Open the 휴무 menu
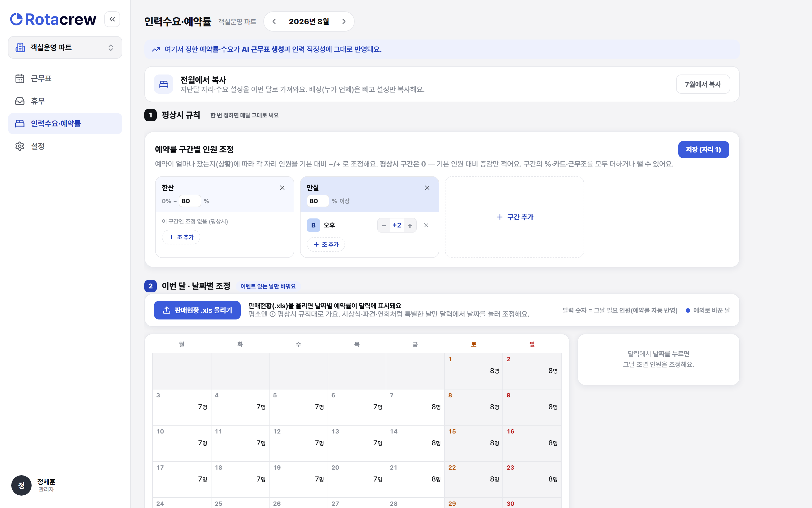The width and height of the screenshot is (812, 508). click(65, 101)
